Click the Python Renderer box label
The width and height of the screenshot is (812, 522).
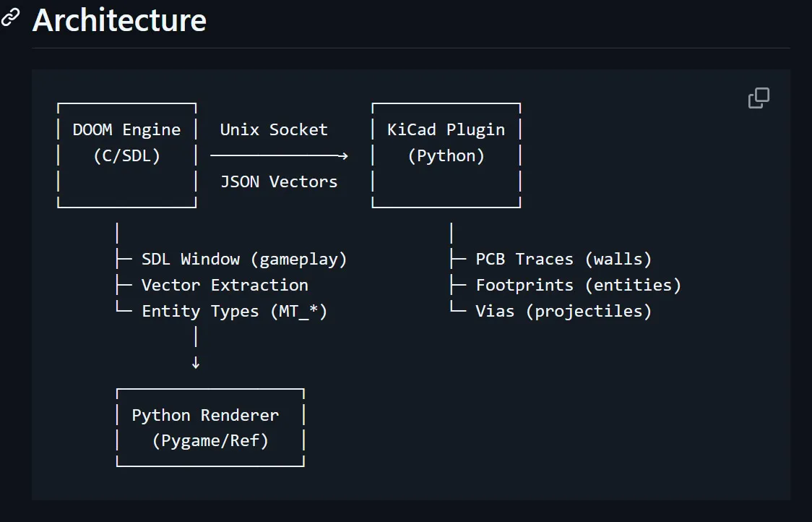[206, 415]
